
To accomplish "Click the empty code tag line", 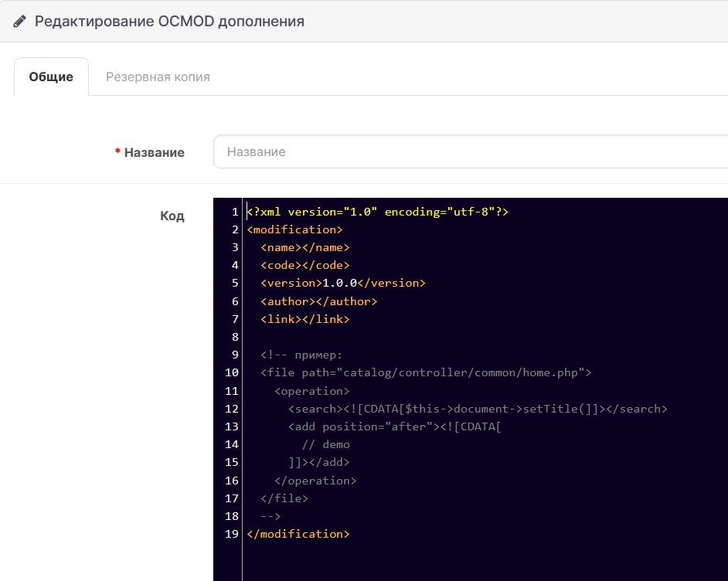I will [305, 265].
